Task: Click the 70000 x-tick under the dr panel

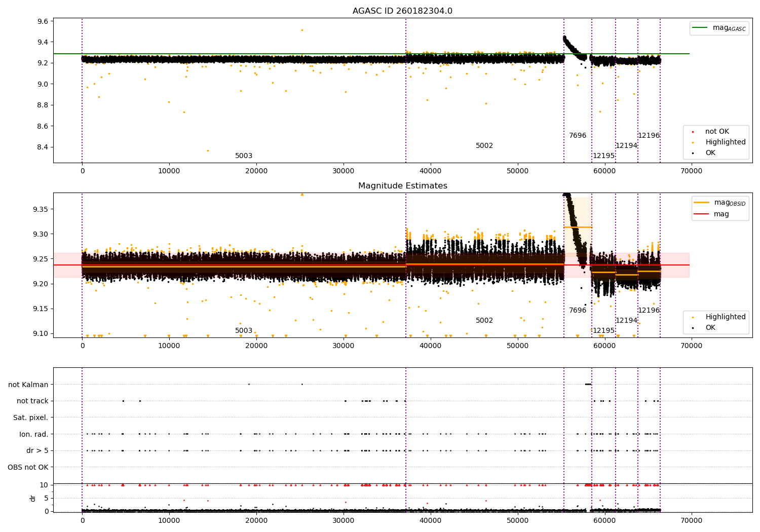Action: click(691, 520)
